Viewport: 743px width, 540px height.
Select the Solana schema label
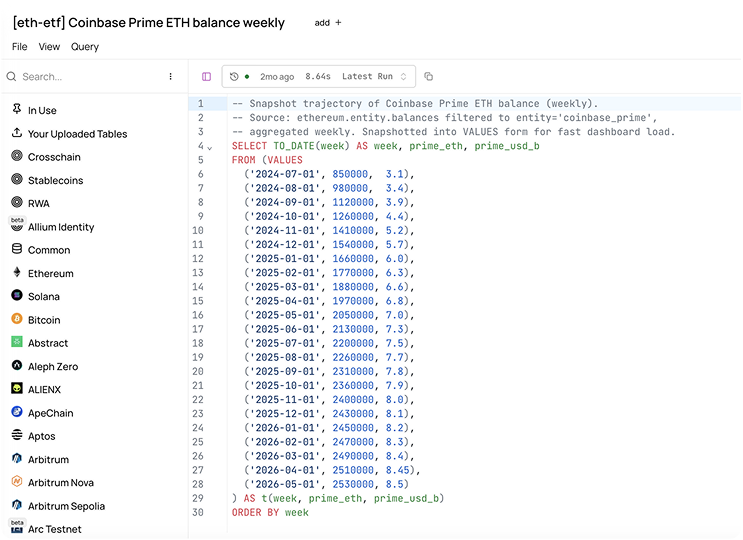44,297
